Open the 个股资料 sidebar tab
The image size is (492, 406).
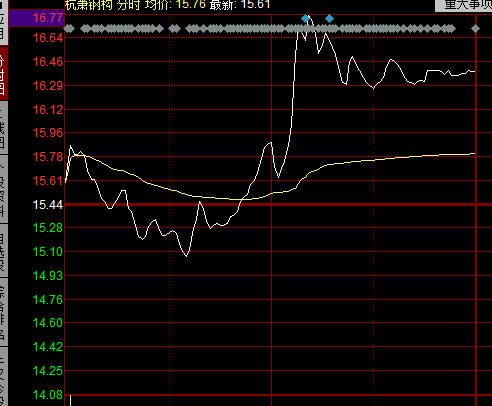4,189
